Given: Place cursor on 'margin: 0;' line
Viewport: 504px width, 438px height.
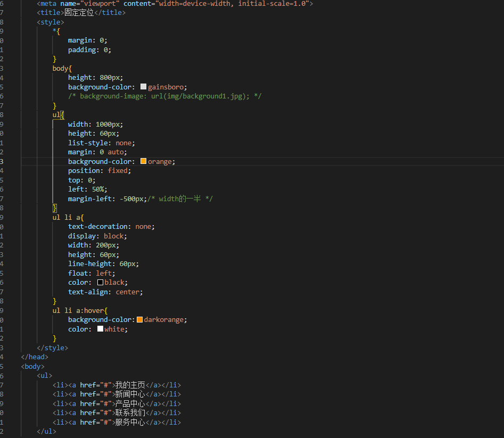Looking at the screenshot, I should click(87, 40).
